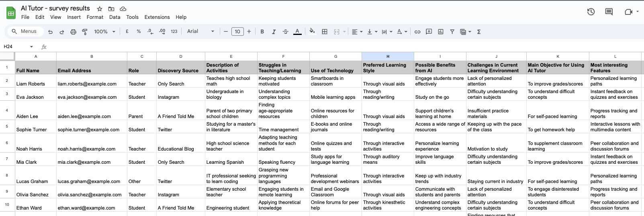
Task: Star the AI Tutor document
Action: [100, 9]
